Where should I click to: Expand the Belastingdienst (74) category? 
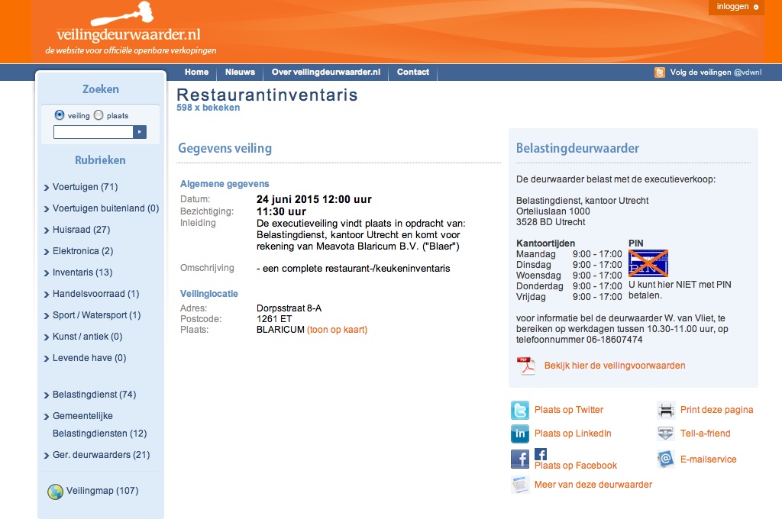tap(93, 395)
